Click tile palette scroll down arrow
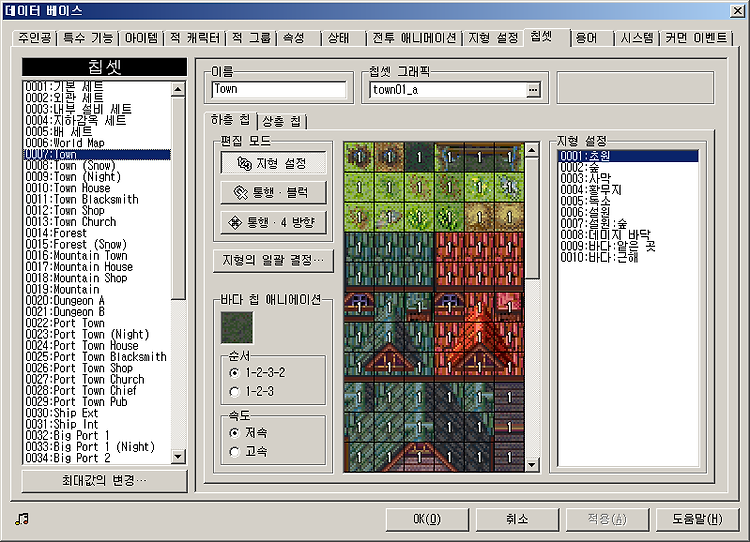This screenshot has width=750, height=542. coord(532,465)
